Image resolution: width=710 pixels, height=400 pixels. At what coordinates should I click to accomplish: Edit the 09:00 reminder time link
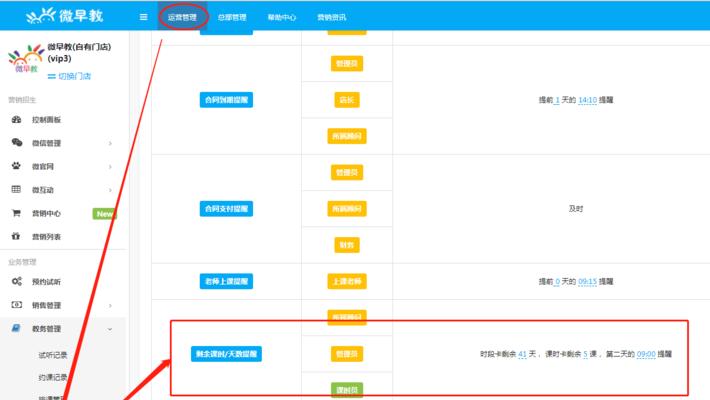pyautogui.click(x=646, y=354)
